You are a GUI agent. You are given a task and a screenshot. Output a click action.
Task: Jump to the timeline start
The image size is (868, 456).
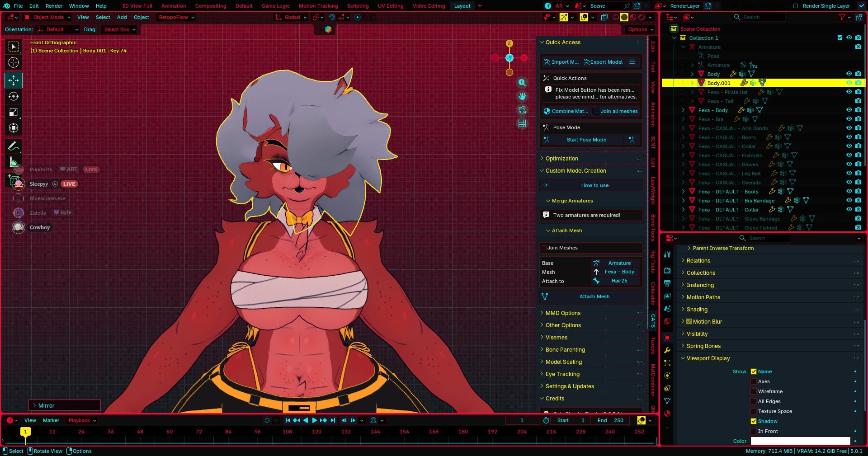coord(288,420)
